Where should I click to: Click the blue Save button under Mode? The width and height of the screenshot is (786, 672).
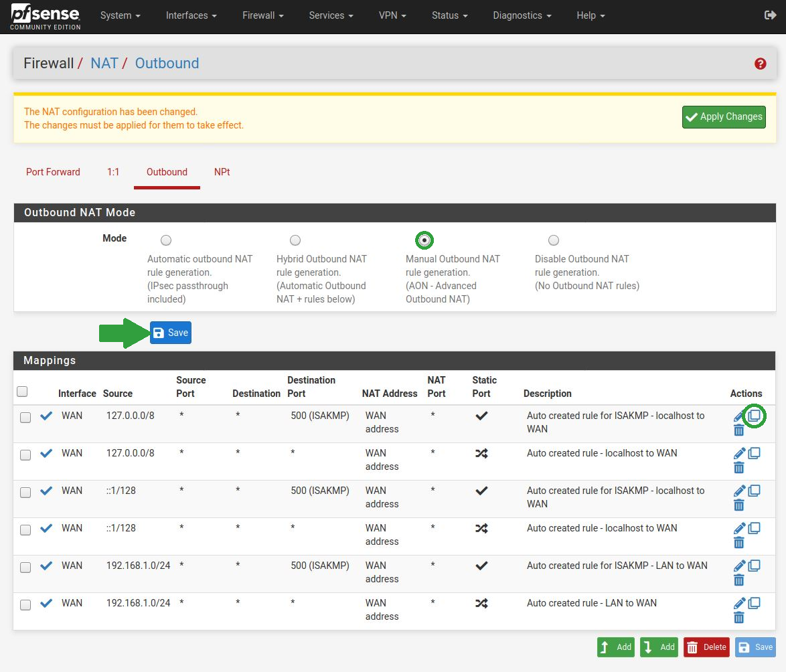pos(171,333)
